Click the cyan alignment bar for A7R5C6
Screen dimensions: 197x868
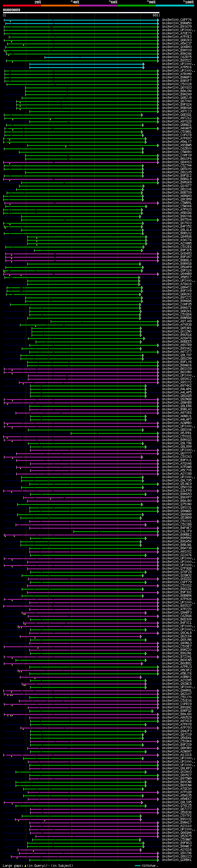point(87,67)
